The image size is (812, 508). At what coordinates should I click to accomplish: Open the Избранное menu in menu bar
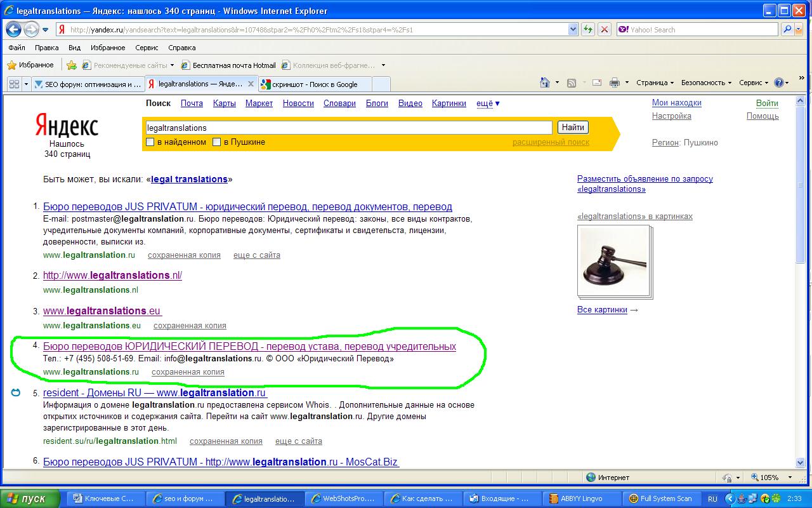point(108,48)
